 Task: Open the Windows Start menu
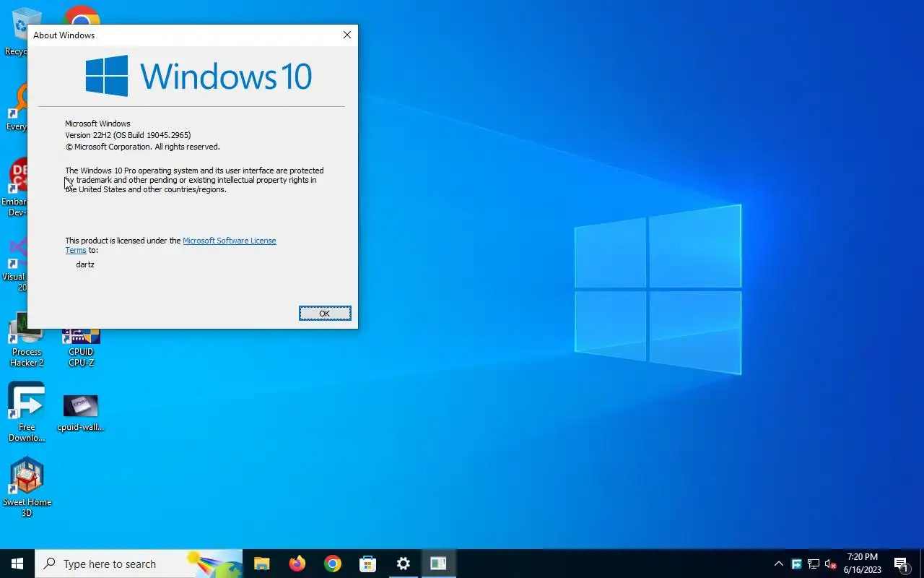tap(17, 564)
